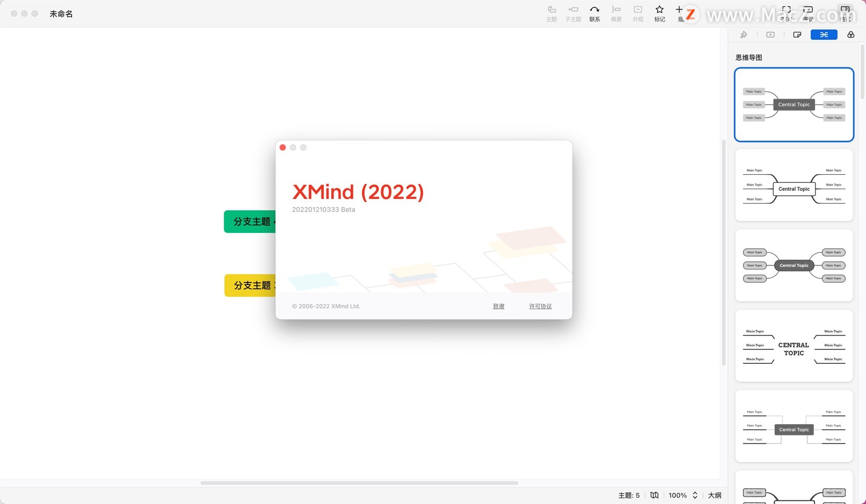Click the © 2006-2022 XMind Ltd. copyright text
This screenshot has width=866, height=504.
326,306
